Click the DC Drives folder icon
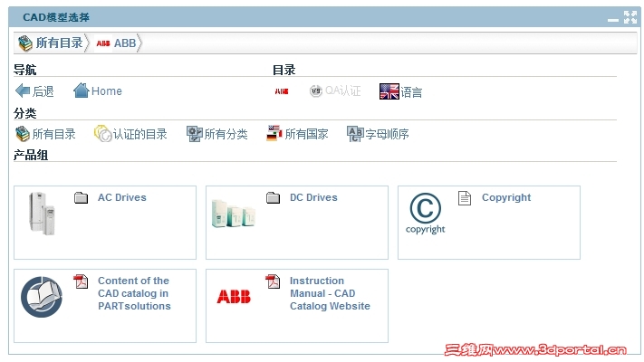 click(x=273, y=198)
